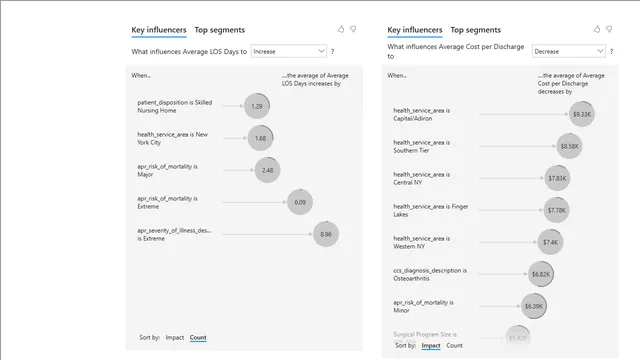Screen dimensions: 640x360
Task: Select the 2.48 influencer bubble
Action: point(267,170)
